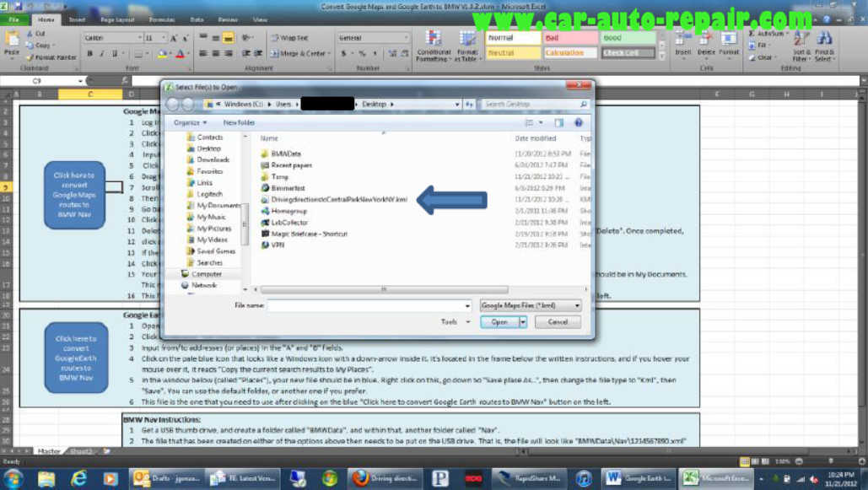Click the Search Desktop box
The height and width of the screenshot is (490, 868).
click(534, 104)
